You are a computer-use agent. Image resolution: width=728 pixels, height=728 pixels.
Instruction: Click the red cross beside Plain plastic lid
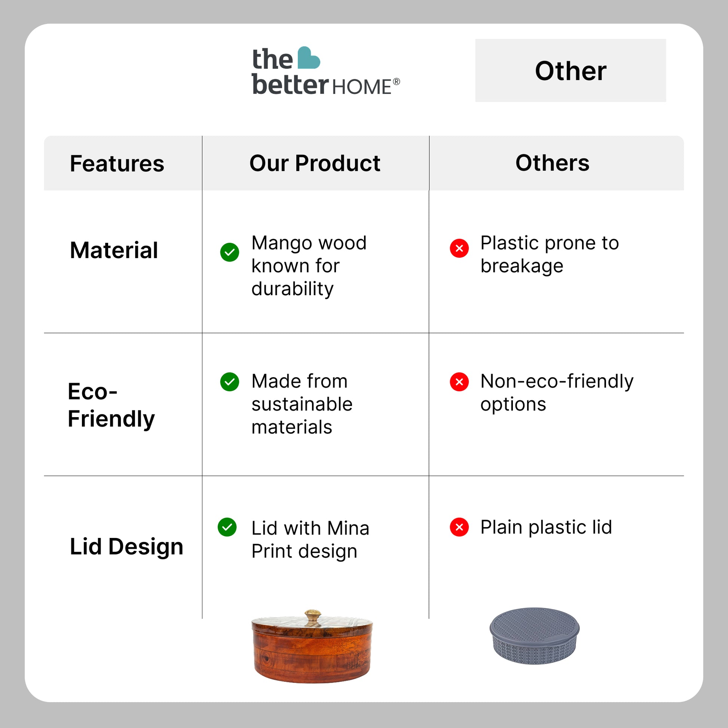(x=459, y=527)
